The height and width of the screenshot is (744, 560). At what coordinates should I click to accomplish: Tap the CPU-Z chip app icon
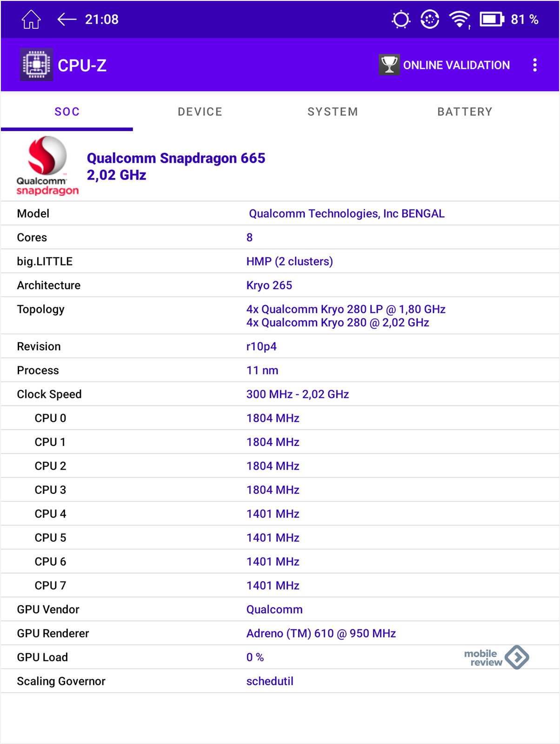[x=36, y=65]
